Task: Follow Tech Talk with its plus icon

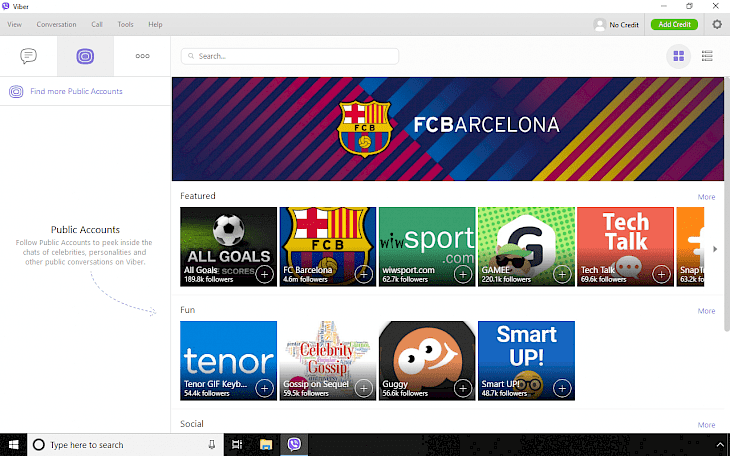Action: [x=661, y=274]
